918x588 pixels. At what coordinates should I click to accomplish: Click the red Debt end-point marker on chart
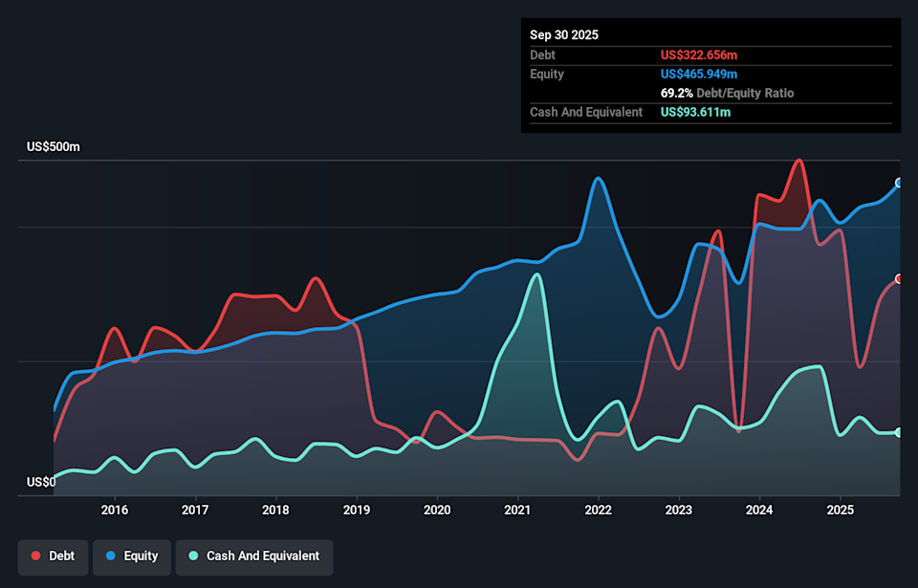(899, 279)
